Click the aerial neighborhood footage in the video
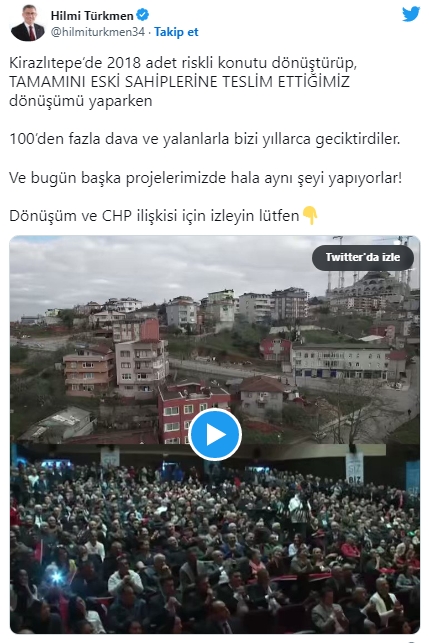This screenshot has height=643, width=429. coord(214,340)
